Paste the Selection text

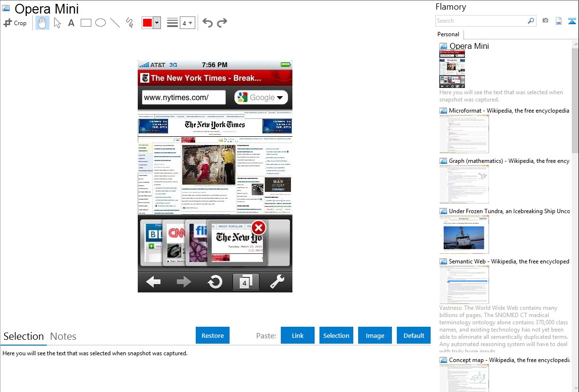(x=336, y=335)
